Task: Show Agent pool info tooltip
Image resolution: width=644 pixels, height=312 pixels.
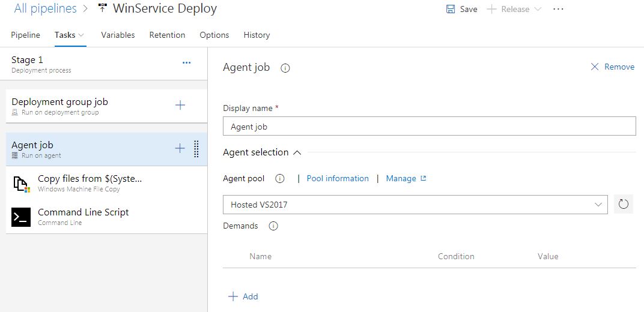Action: [x=280, y=178]
